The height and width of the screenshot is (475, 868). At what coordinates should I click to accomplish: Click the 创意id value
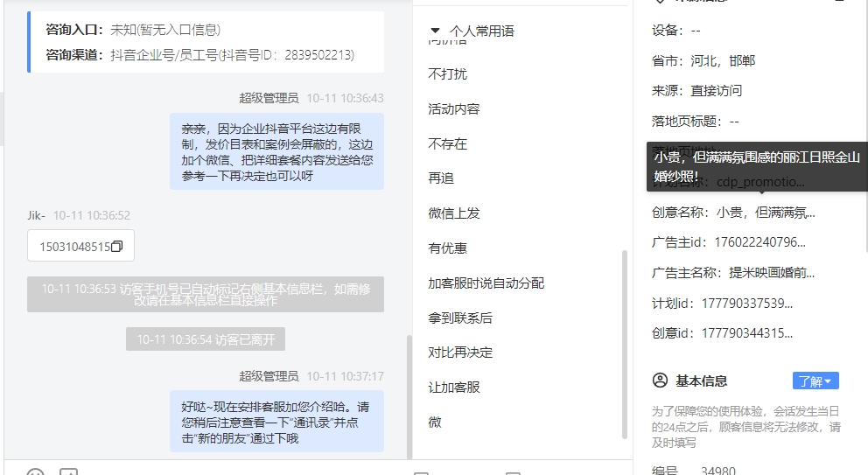[x=746, y=332]
